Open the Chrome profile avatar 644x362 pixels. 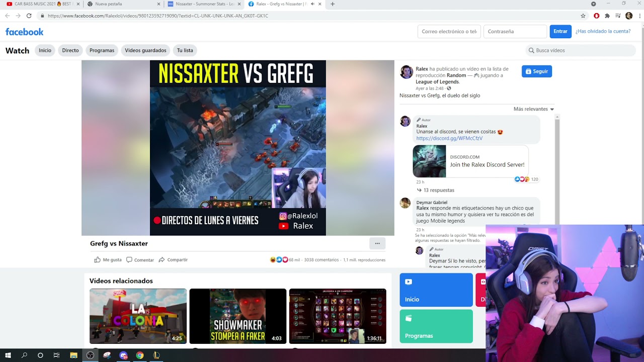(x=629, y=16)
